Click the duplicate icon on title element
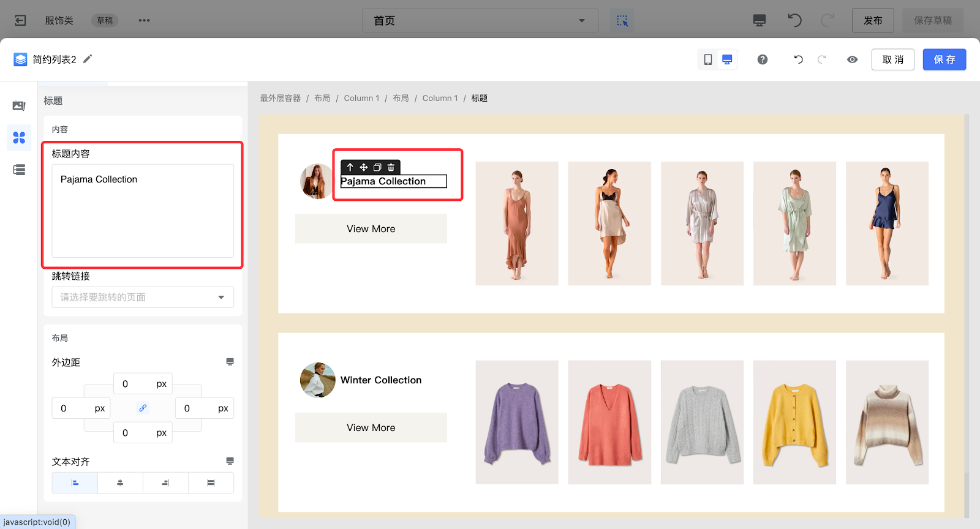The image size is (980, 529). click(377, 167)
